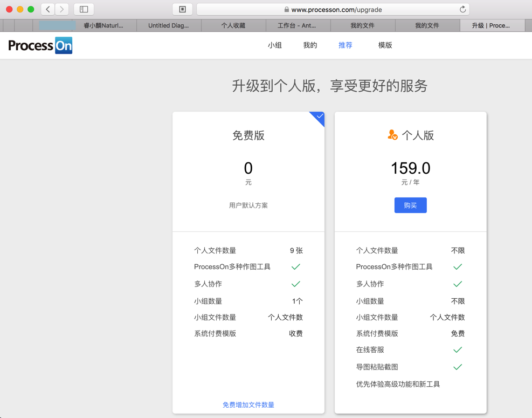Click the yellow window minimize button
532x418 pixels.
20,9
